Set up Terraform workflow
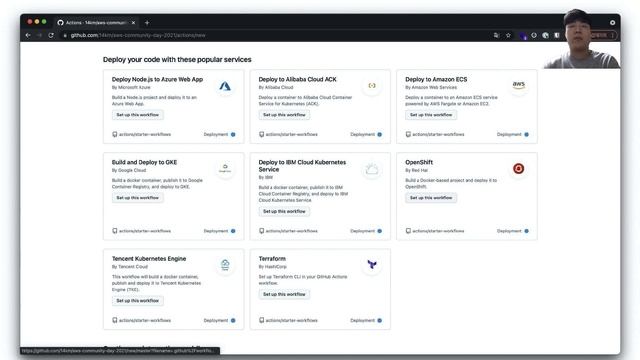 click(x=284, y=294)
